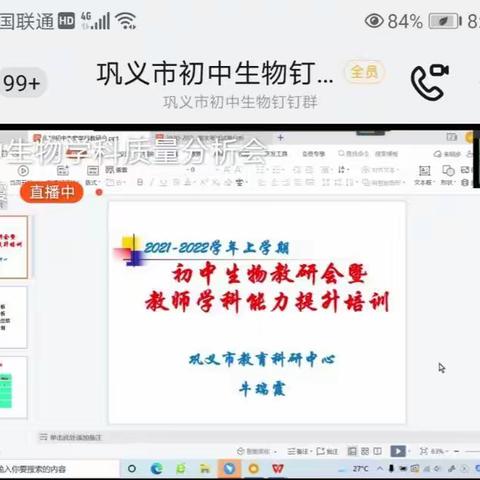Image resolution: width=480 pixels, height=480 pixels.
Task: Click the 批注 comments button
Action: 327,451
